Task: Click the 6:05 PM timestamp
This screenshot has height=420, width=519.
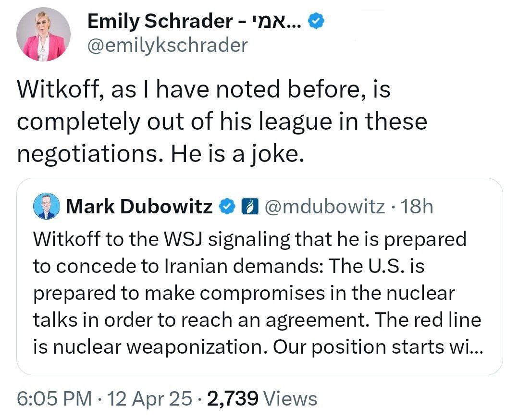Action: pos(54,398)
